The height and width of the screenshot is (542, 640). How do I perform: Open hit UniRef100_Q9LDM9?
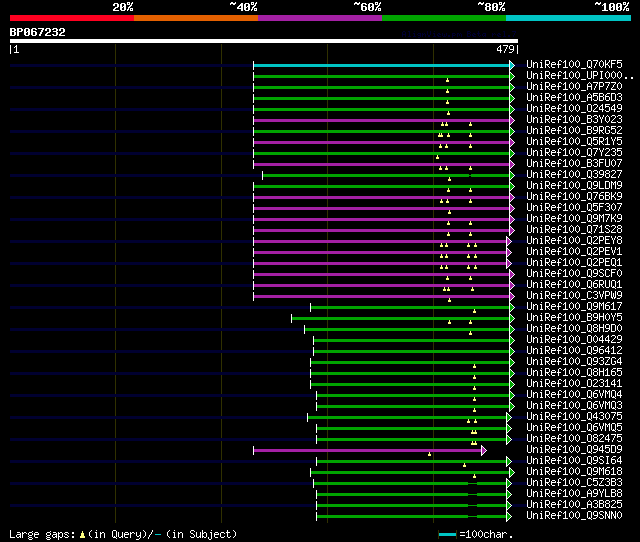coord(574,186)
